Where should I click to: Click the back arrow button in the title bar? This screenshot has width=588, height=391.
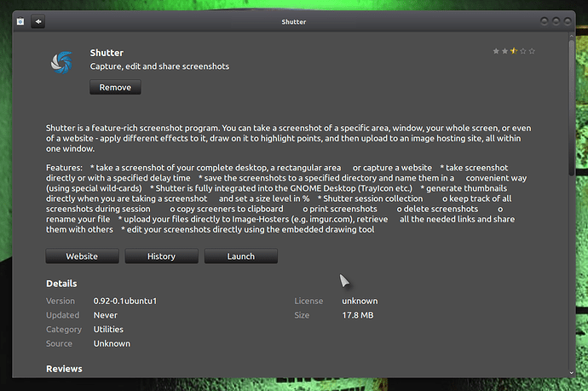point(37,21)
